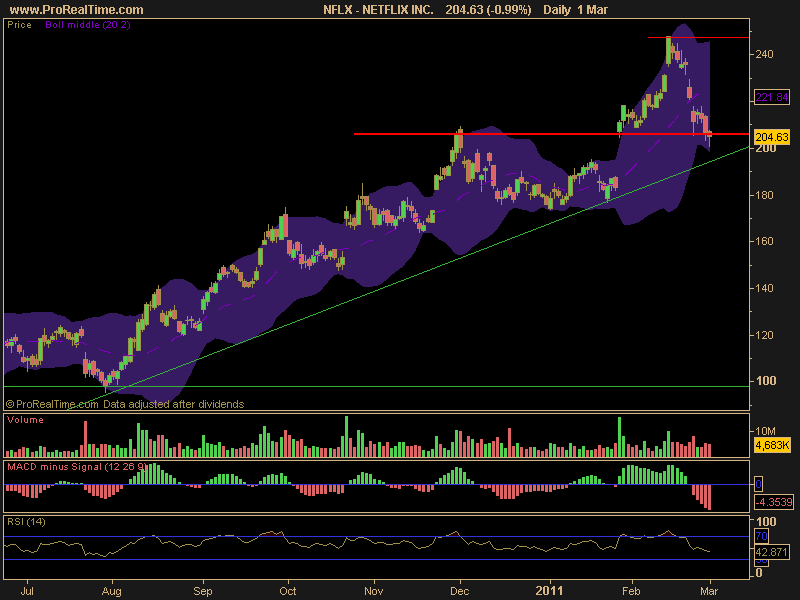This screenshot has height=600, width=800.
Task: Open the Boll middle (20 2) indicator label
Action: [x=88, y=24]
